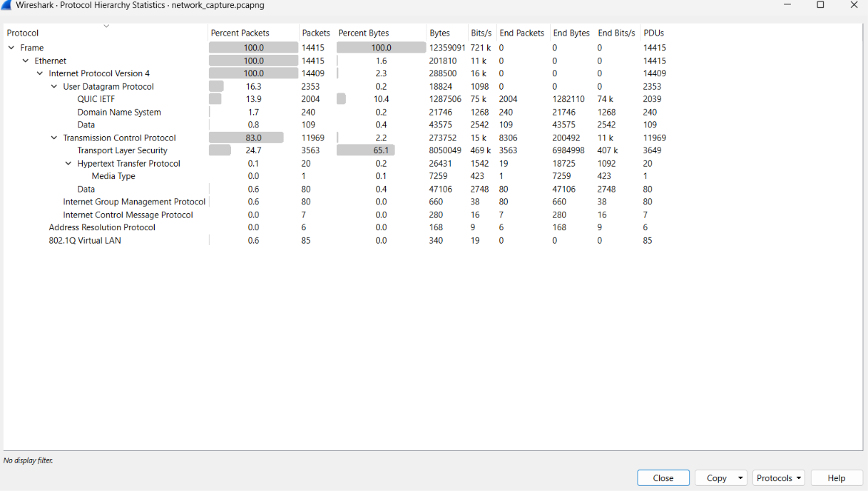
Task: Click TCP End Packets value 8306
Action: click(509, 138)
